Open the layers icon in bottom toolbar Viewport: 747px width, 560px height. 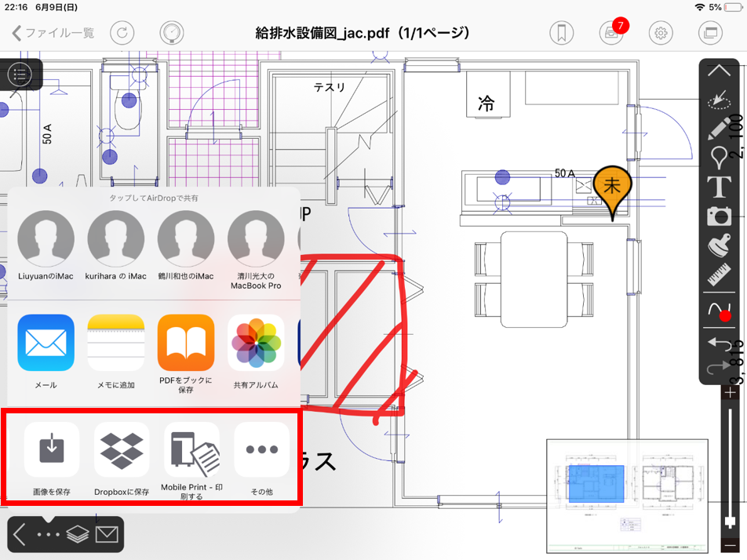pos(77,535)
